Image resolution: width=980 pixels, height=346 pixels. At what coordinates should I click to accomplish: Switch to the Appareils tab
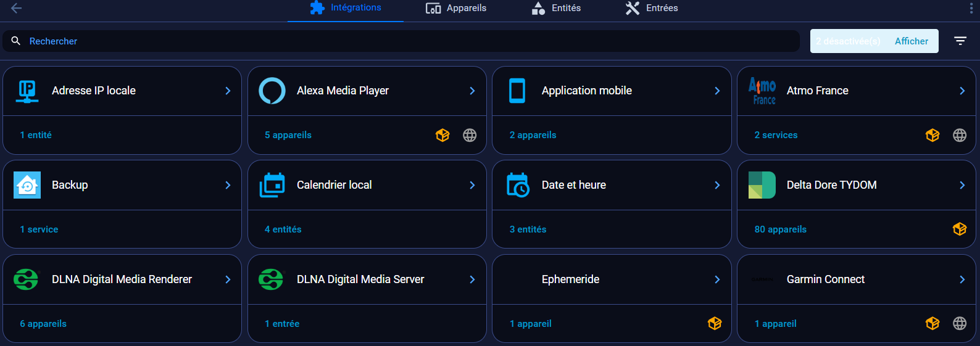pos(456,8)
